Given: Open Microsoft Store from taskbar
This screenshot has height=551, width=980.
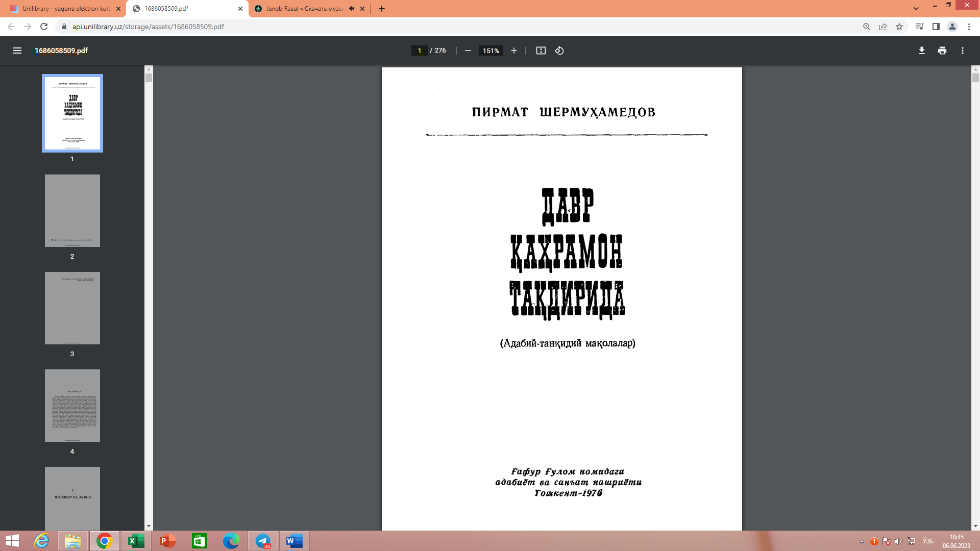Looking at the screenshot, I should pyautogui.click(x=200, y=541).
